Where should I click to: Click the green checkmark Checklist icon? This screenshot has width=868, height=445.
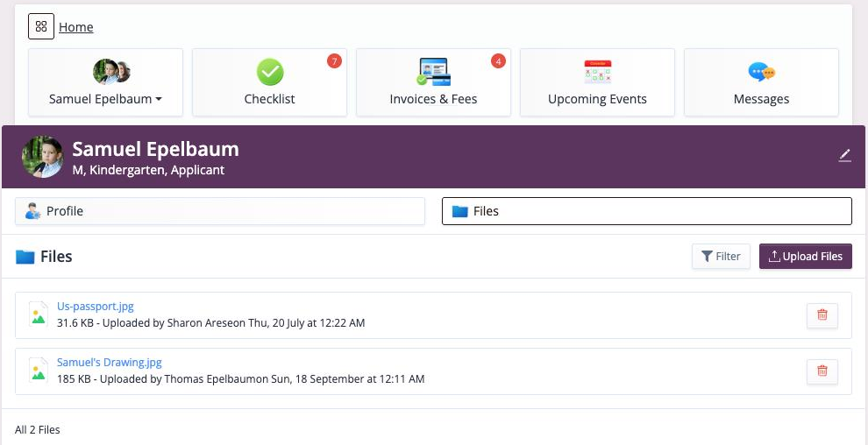point(269,72)
